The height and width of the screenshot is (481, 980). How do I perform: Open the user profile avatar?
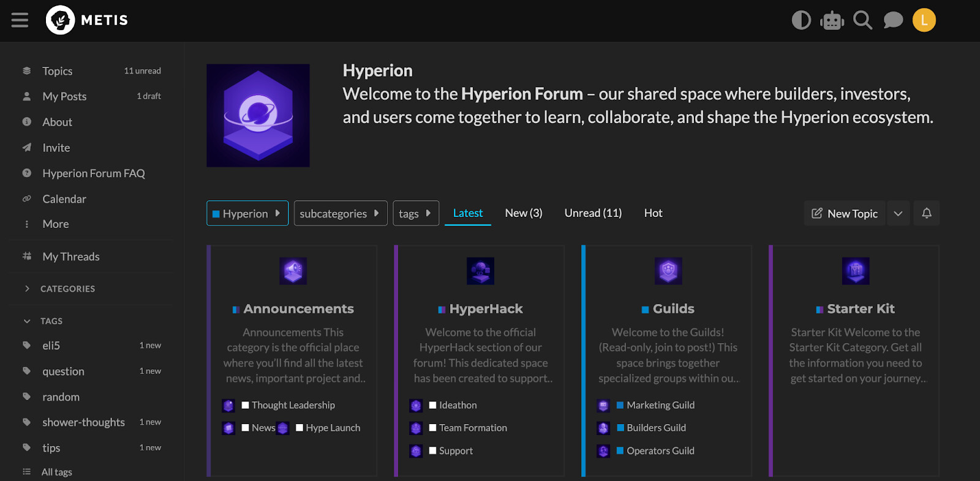click(x=924, y=20)
